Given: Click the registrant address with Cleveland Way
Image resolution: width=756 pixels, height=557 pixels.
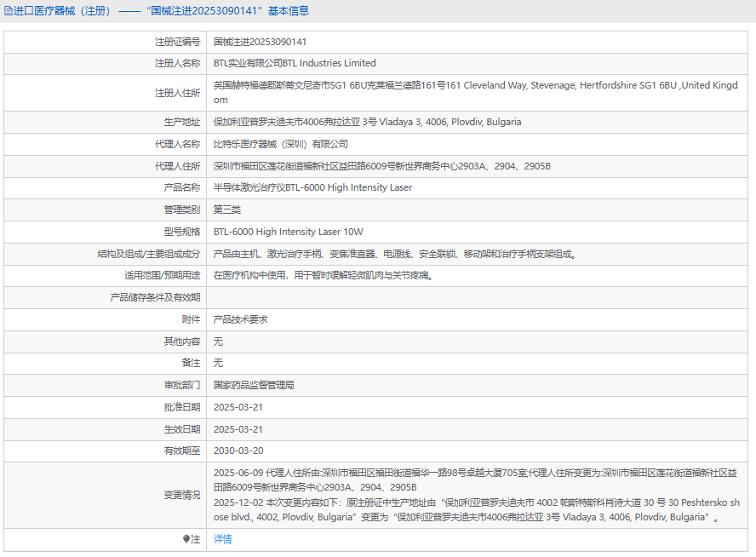Looking at the screenshot, I should (475, 92).
